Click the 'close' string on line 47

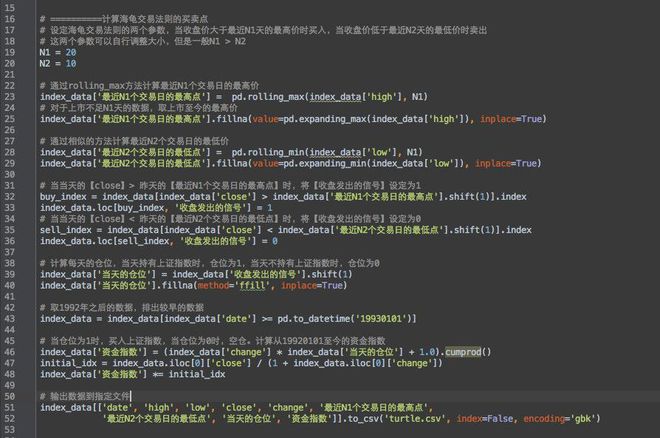coord(233,363)
